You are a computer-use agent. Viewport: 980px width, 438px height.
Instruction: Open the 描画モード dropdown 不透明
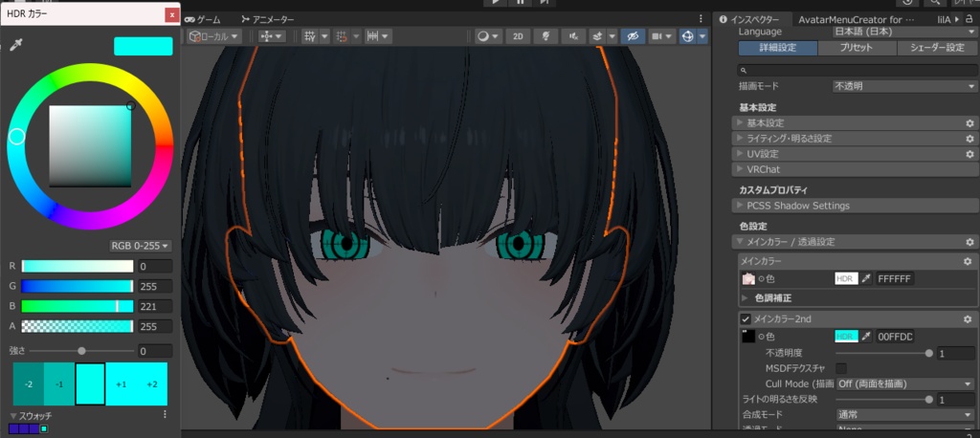(904, 86)
